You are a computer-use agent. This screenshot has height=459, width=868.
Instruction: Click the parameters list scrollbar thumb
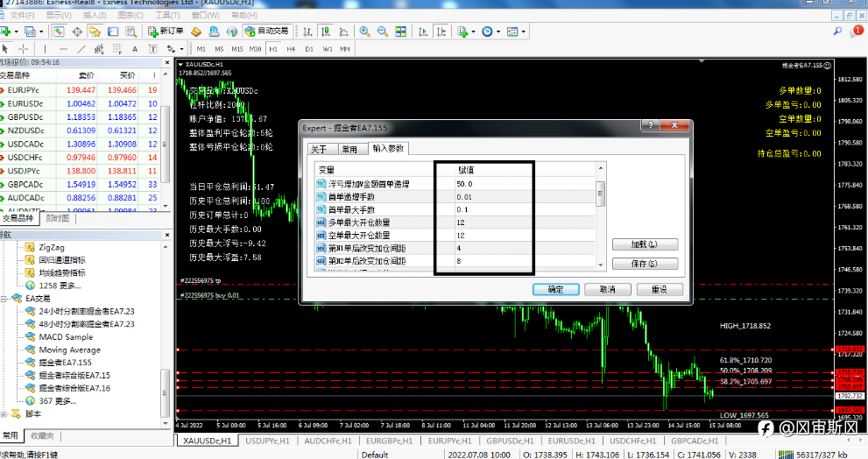coord(600,194)
